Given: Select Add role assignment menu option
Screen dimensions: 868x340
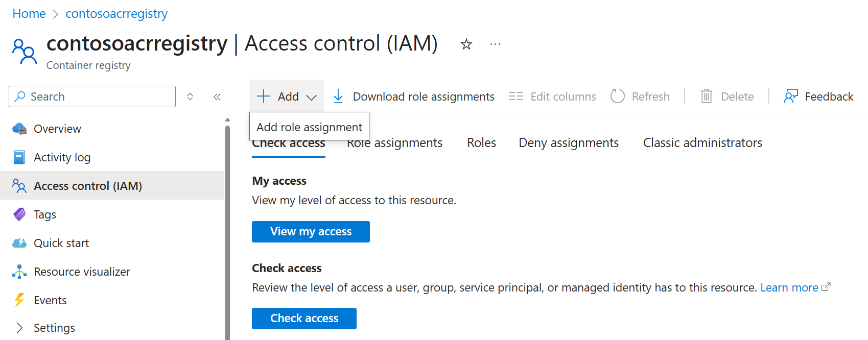Looking at the screenshot, I should 309,127.
